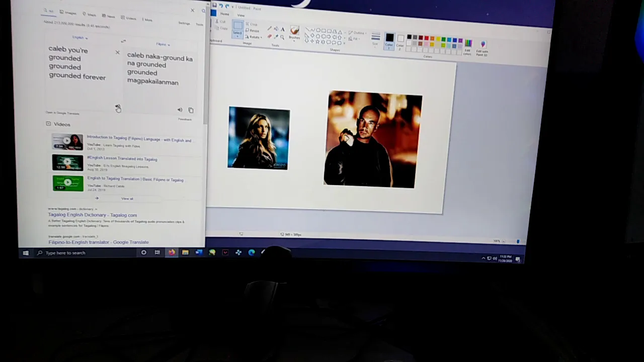This screenshot has width=644, height=362.
Task: Switch to the Images search tab
Action: [x=67, y=13]
